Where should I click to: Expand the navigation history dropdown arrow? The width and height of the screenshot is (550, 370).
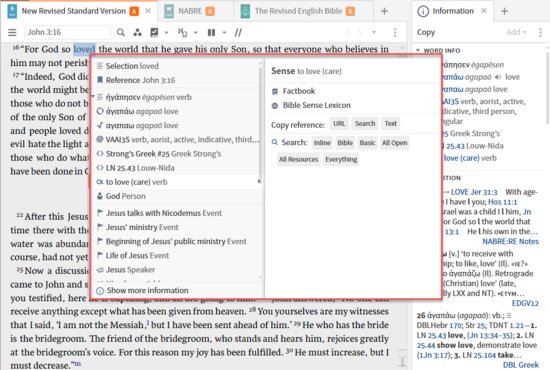[x=374, y=32]
